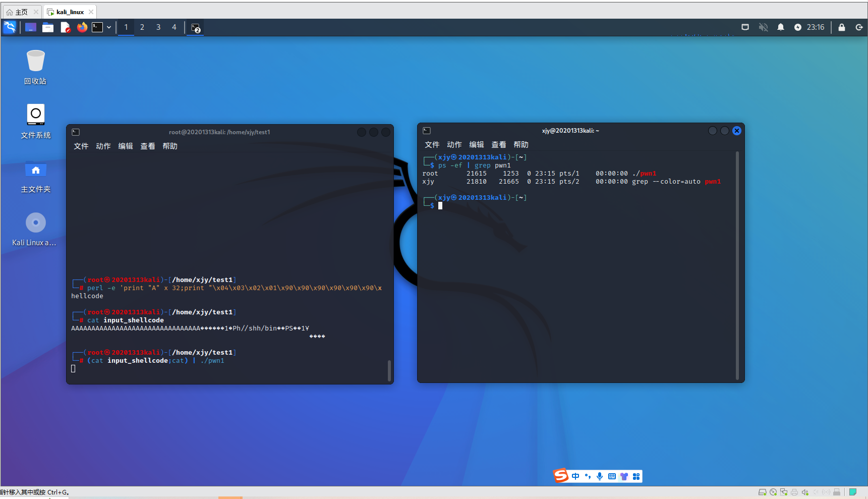The image size is (868, 499).
Task: Open 动作 menu in root terminal
Action: [x=103, y=146]
